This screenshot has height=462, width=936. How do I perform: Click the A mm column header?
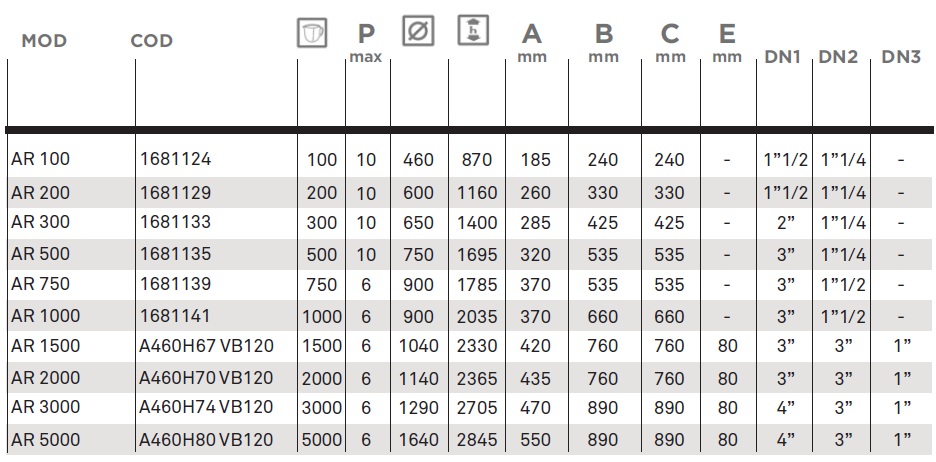point(532,43)
